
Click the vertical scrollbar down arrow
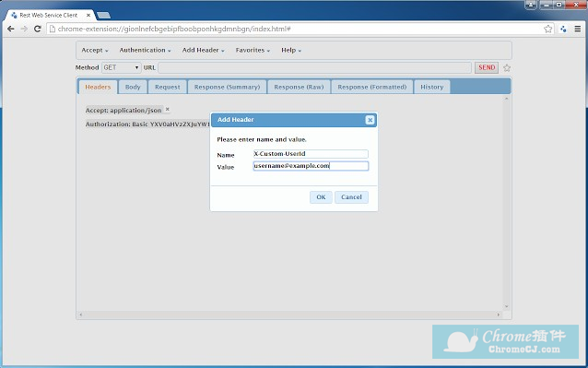[x=506, y=306]
